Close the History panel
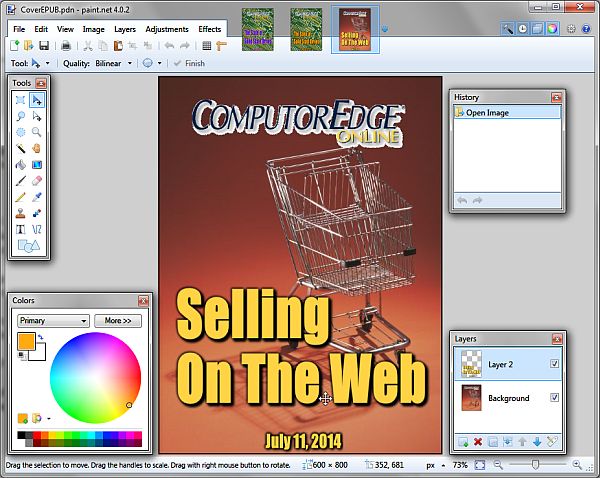The height and width of the screenshot is (478, 600). [556, 97]
